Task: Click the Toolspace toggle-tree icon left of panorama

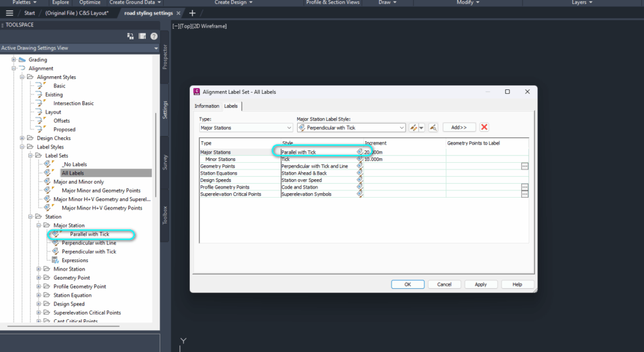Action: [130, 36]
